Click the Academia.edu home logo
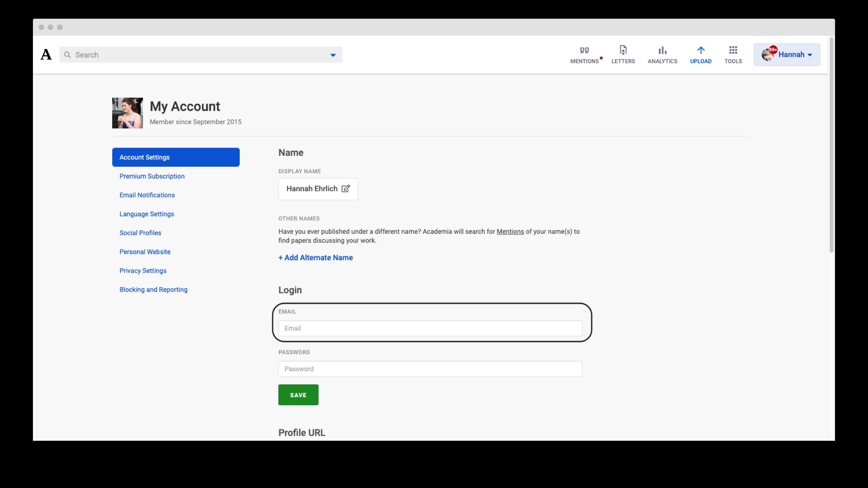Image resolution: width=868 pixels, height=488 pixels. click(46, 54)
